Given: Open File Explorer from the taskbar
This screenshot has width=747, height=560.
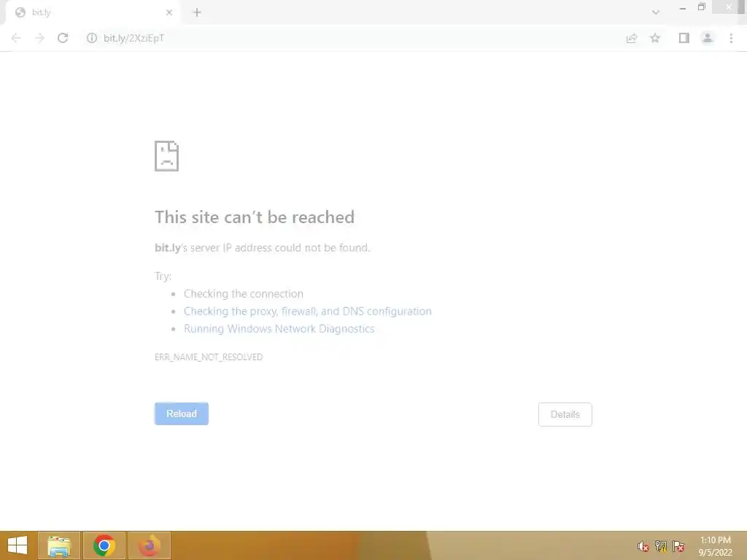Looking at the screenshot, I should [x=59, y=545].
